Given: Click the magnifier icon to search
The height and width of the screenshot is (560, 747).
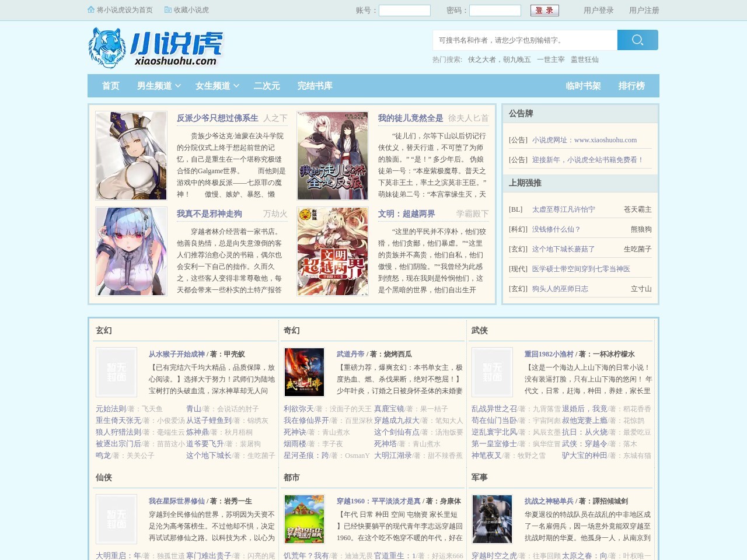Looking at the screenshot, I should pos(637,40).
